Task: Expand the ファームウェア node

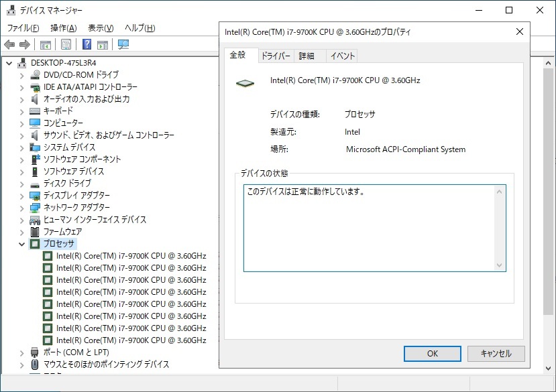Action: [22, 232]
